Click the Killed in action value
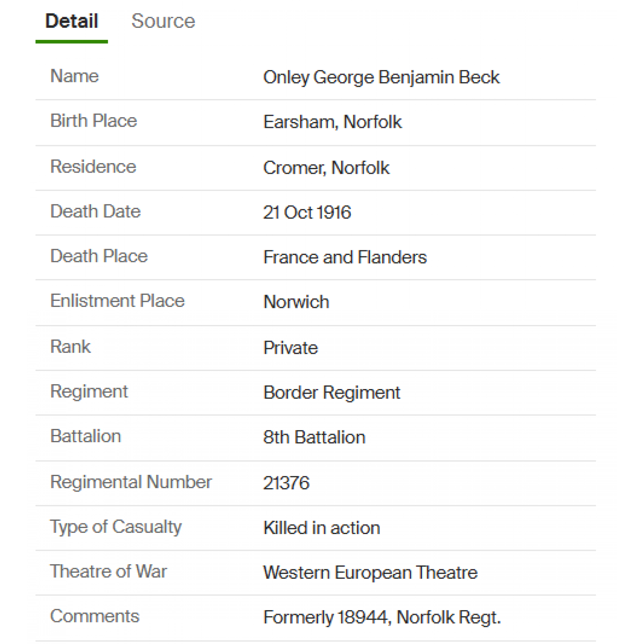The image size is (644, 644). coord(322,528)
